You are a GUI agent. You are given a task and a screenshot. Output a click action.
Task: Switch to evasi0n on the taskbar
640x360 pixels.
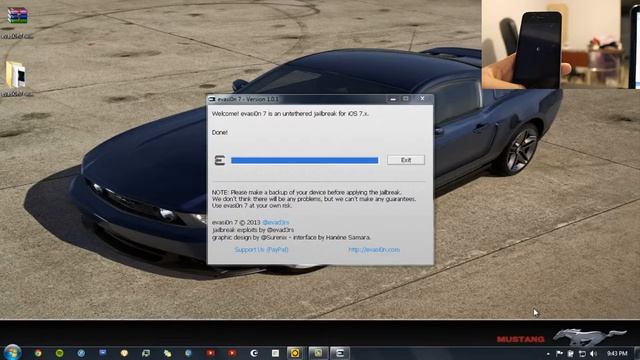[x=340, y=353]
